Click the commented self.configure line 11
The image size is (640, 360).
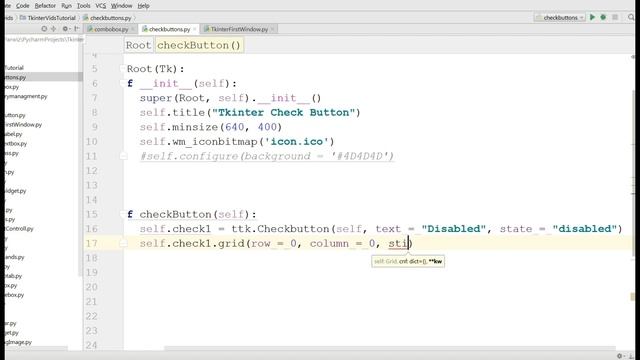click(267, 156)
